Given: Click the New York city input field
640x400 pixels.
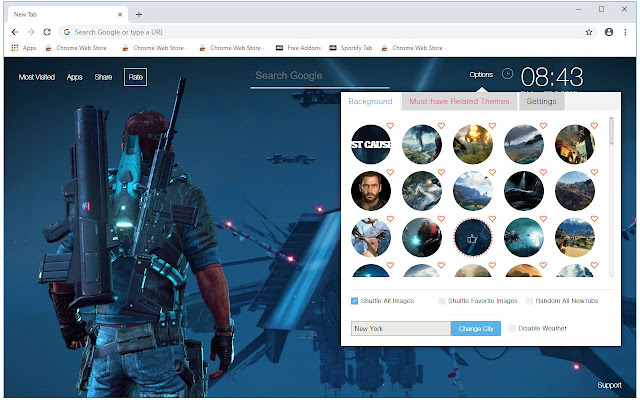Looking at the screenshot, I should [x=401, y=329].
